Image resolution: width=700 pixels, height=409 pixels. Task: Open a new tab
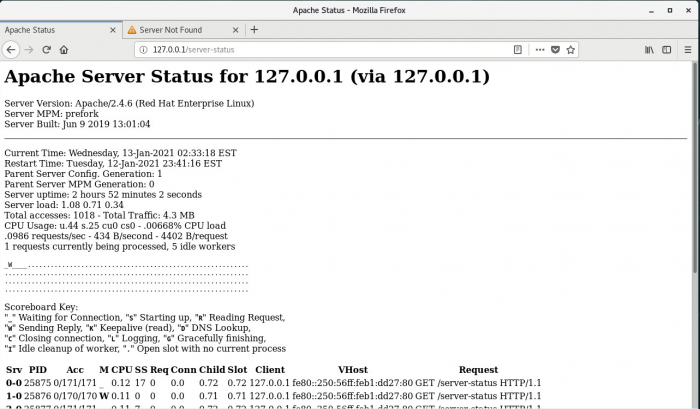click(x=254, y=30)
